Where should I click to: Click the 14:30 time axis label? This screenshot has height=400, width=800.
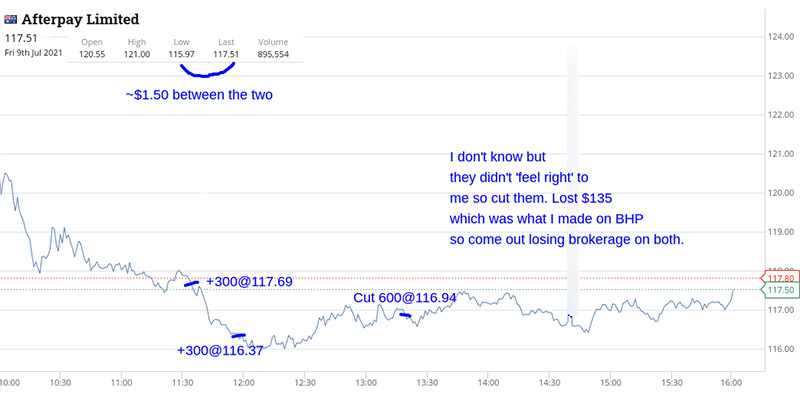[549, 382]
